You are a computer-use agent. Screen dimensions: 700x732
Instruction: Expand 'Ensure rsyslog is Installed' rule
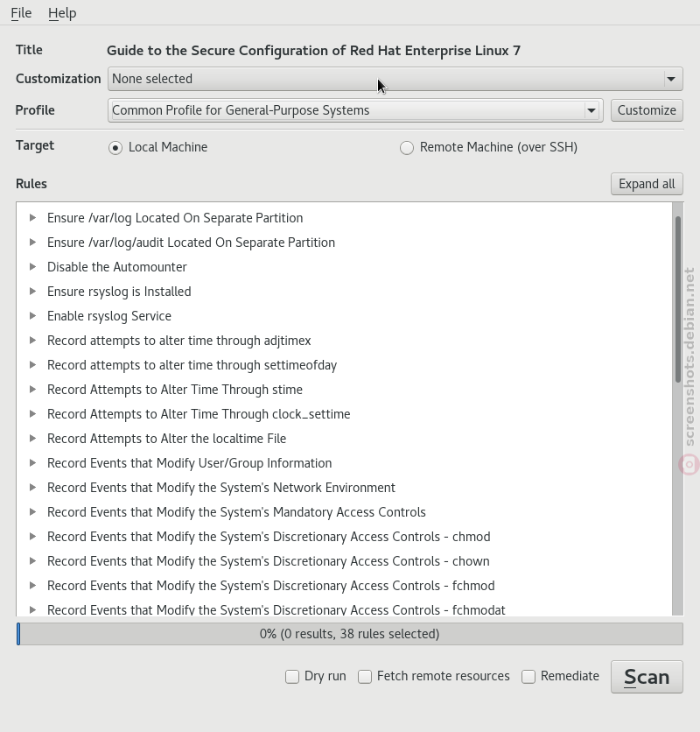(32, 292)
